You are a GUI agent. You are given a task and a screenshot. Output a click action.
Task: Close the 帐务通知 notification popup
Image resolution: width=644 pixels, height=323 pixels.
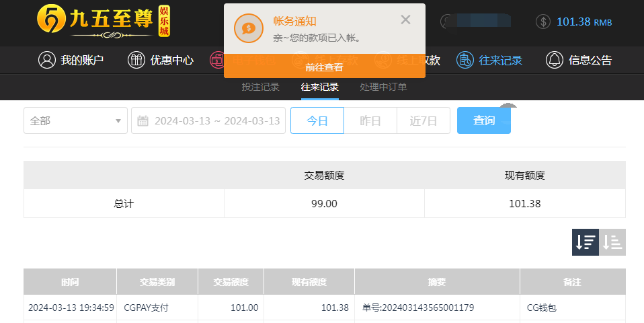[x=405, y=20]
